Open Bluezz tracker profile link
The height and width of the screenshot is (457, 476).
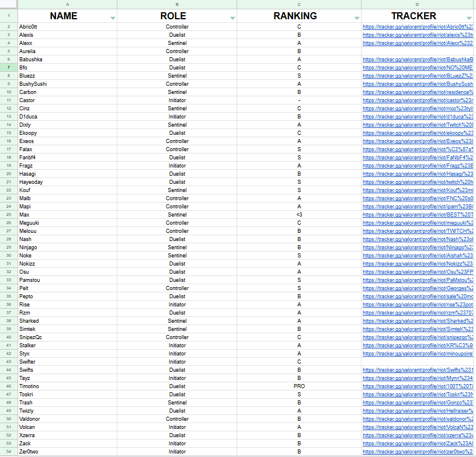[418, 76]
